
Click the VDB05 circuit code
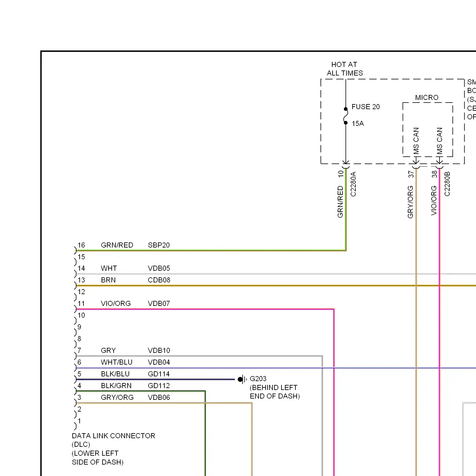pyautogui.click(x=159, y=268)
